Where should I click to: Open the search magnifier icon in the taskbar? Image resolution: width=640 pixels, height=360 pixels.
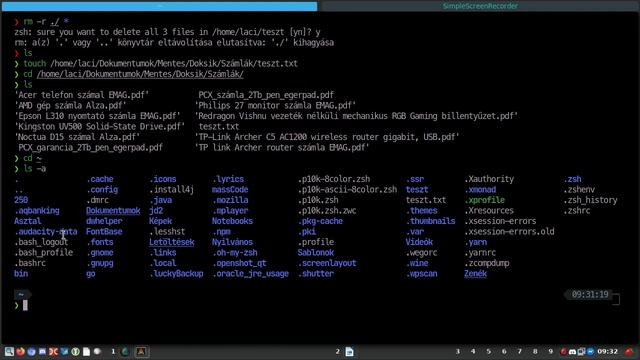[x=9, y=351]
